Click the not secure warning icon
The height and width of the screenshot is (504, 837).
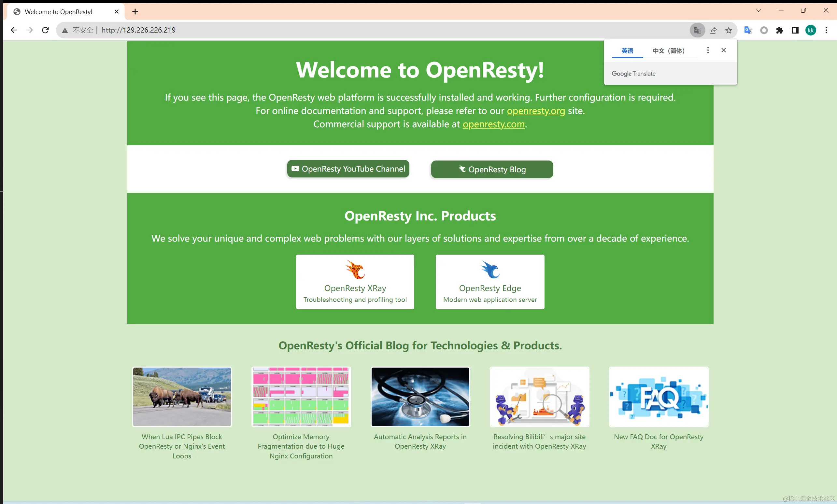tap(65, 30)
